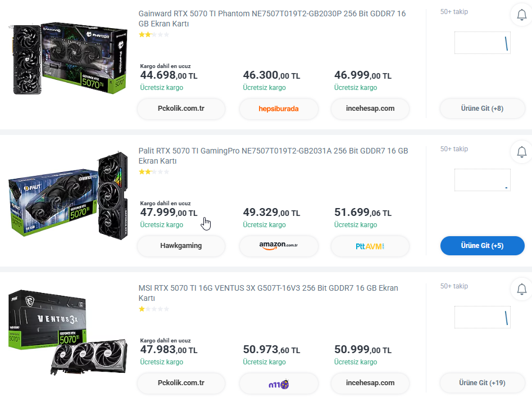The height and width of the screenshot is (397, 532).
Task: Click the price alert bell for Gainward RTX 5070 Ti
Action: coord(521,15)
